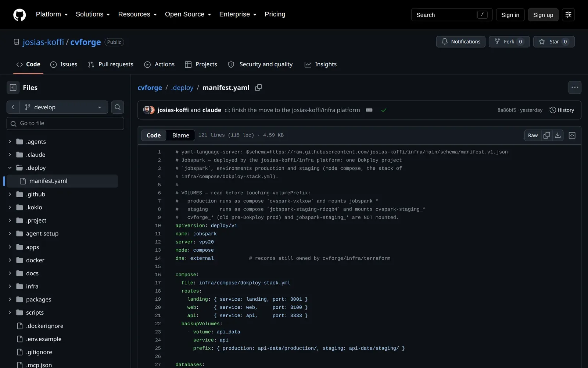Screen dimensions: 588x368
Task: Open commit History
Action: coord(562,110)
